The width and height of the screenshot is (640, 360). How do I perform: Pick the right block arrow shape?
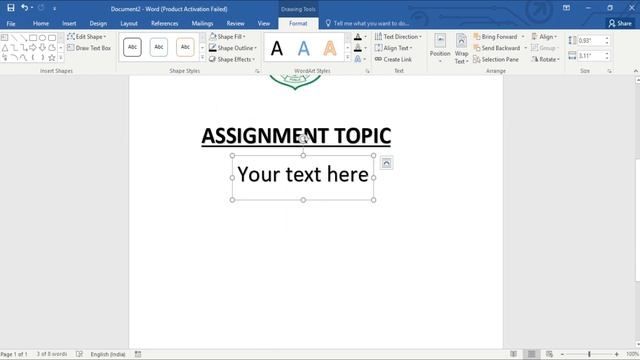[33, 48]
